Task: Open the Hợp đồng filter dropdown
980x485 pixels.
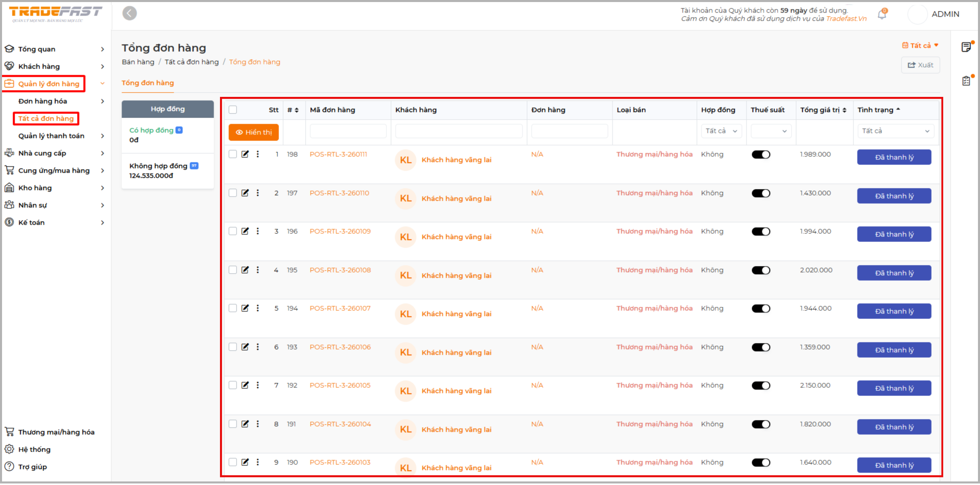Action: (721, 131)
